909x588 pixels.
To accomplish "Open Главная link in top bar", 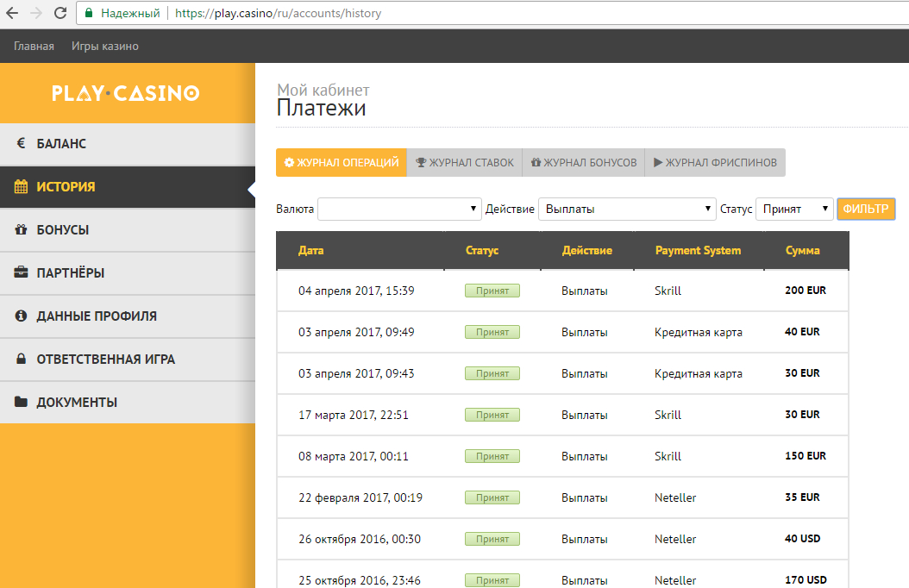I will (34, 47).
